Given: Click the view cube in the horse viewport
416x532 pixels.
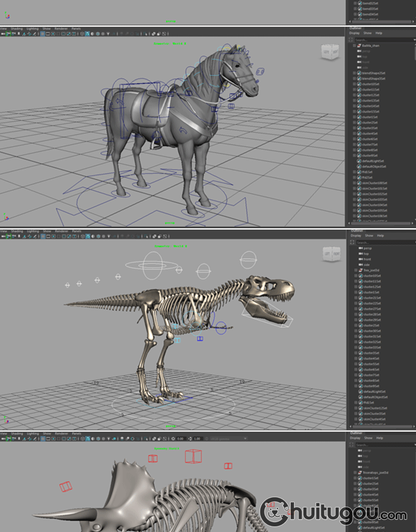Looking at the screenshot, I should point(329,52).
